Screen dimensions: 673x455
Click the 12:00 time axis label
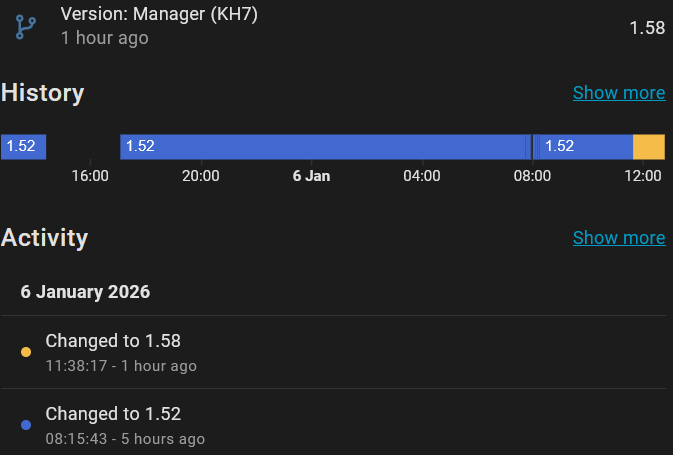[643, 176]
